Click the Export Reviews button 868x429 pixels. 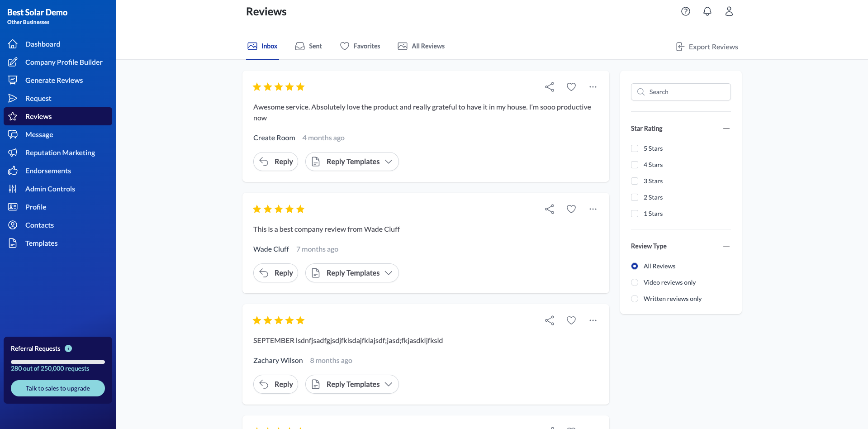[706, 46]
